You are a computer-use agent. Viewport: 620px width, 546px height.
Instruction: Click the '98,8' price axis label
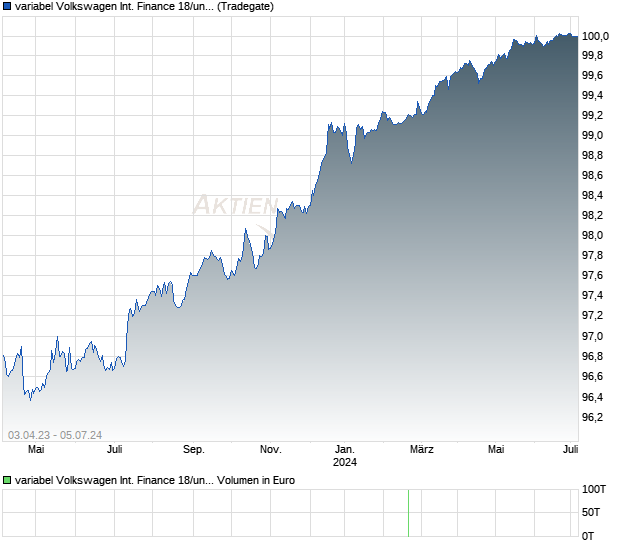coord(593,155)
